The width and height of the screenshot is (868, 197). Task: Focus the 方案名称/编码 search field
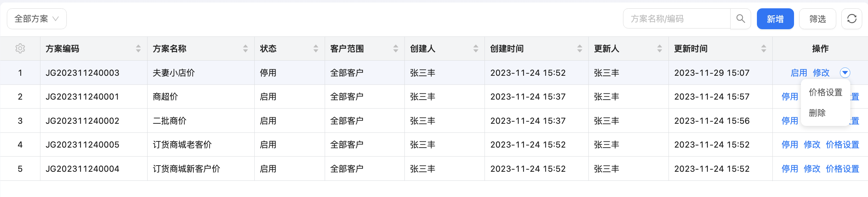click(677, 19)
